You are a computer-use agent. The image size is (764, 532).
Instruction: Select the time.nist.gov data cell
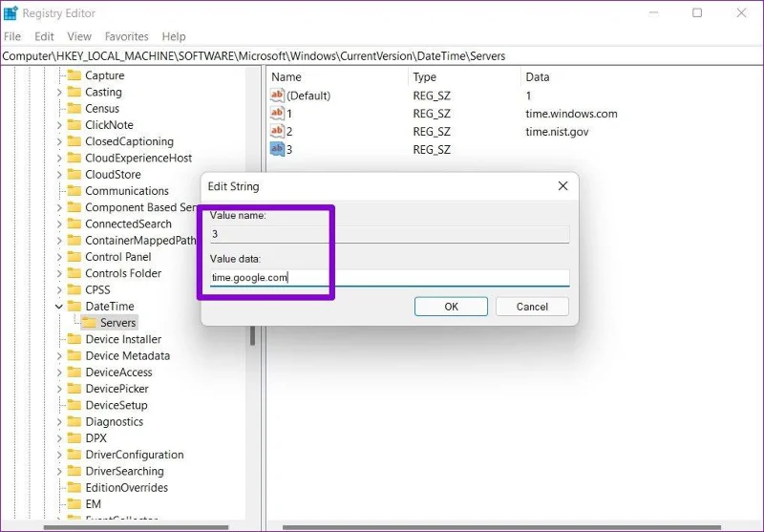pyautogui.click(x=557, y=132)
